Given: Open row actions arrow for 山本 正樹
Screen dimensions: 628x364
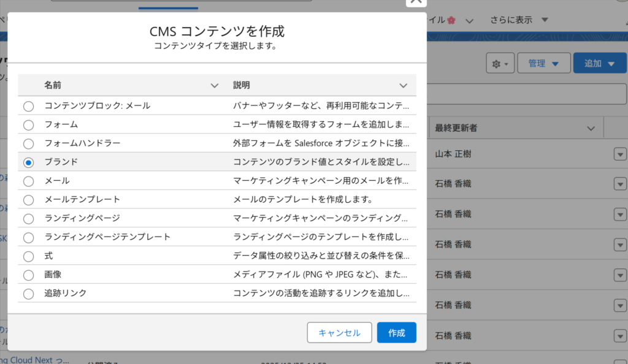Looking at the screenshot, I should (x=620, y=154).
